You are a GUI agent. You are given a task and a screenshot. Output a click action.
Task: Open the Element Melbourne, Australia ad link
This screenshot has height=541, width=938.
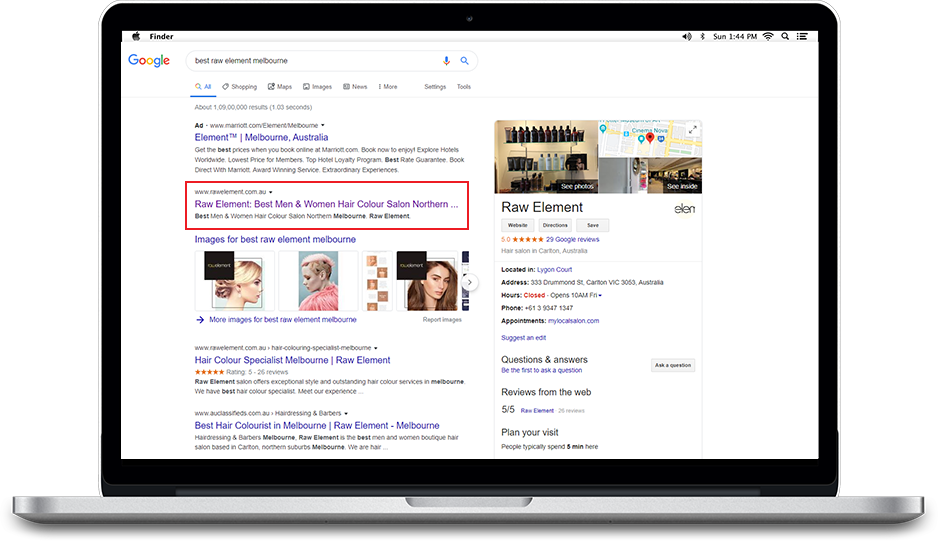[x=261, y=137]
